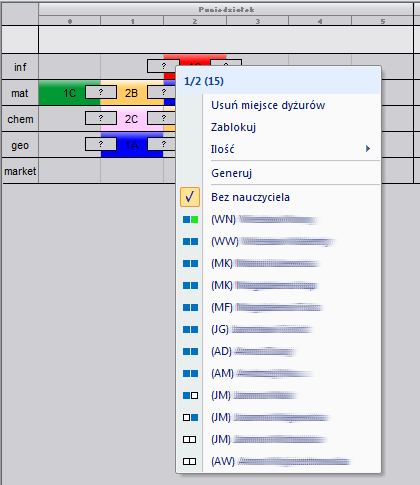Viewport: 420px width, 485px height.
Task: Click the question mark box in inf row
Action: pyautogui.click(x=163, y=66)
